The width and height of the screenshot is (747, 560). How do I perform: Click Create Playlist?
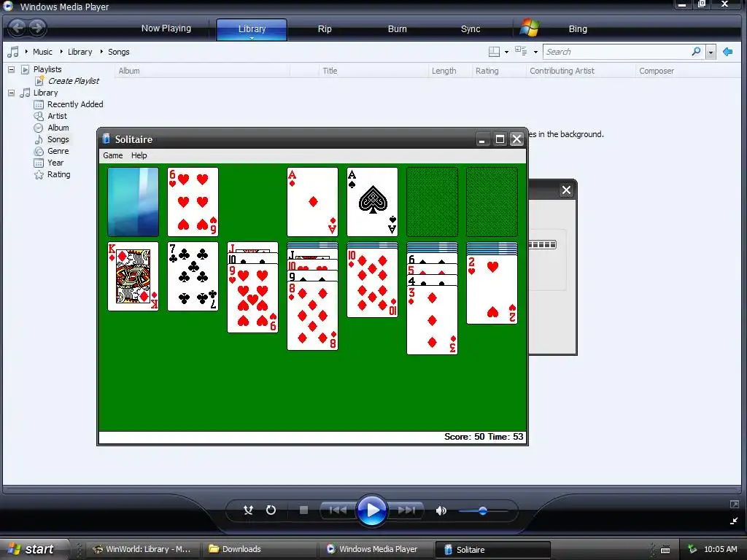click(x=74, y=81)
